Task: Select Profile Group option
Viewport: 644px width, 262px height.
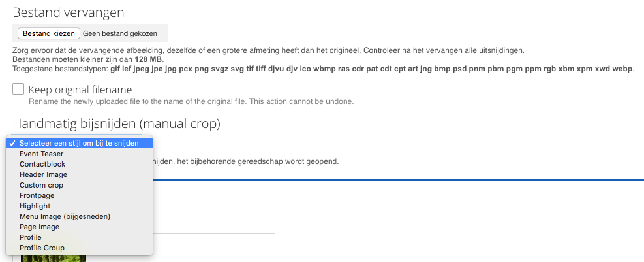Action: 41,248
